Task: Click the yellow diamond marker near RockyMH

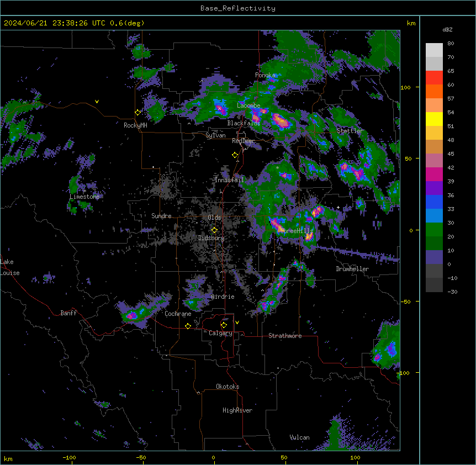Action: point(138,113)
